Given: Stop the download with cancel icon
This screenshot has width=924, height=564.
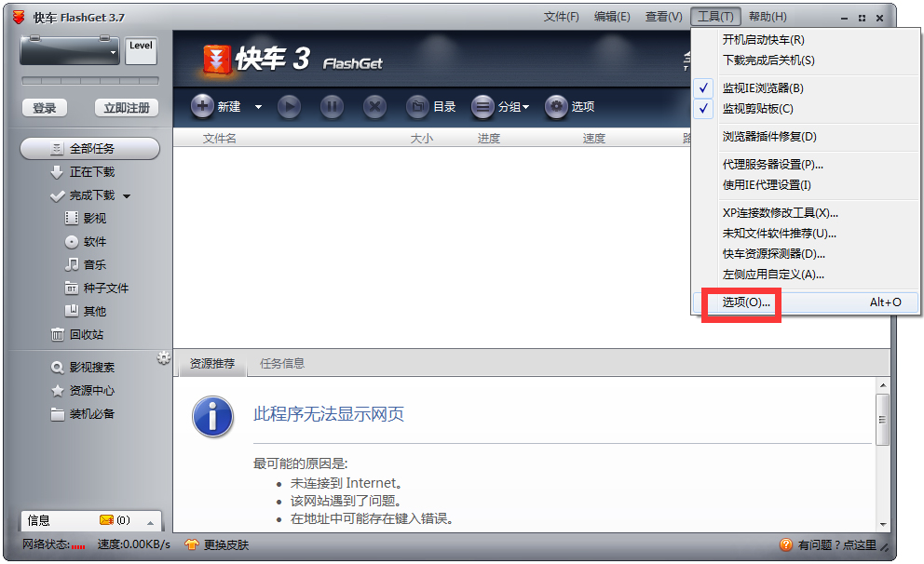Looking at the screenshot, I should tap(374, 106).
